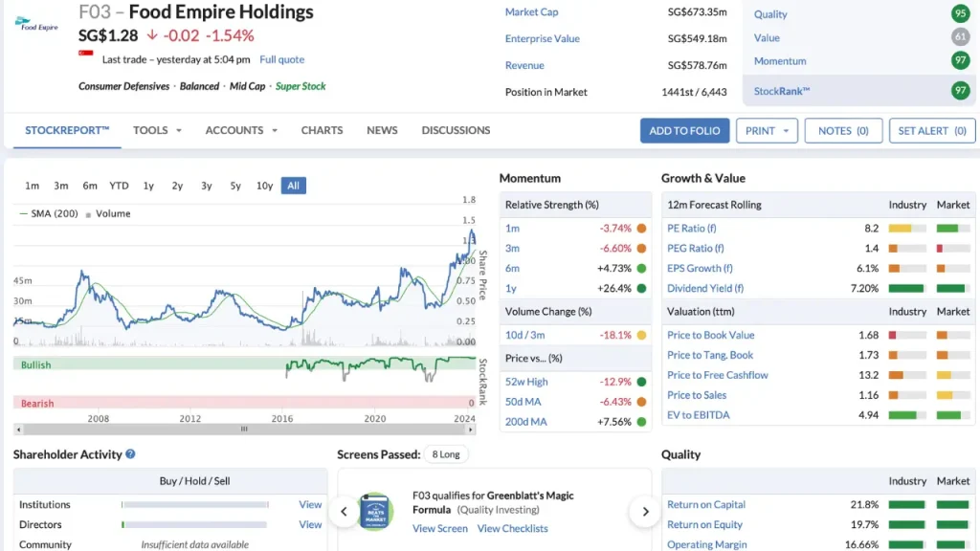980x551 pixels.
Task: Select the 1m chart range
Action: coord(32,186)
